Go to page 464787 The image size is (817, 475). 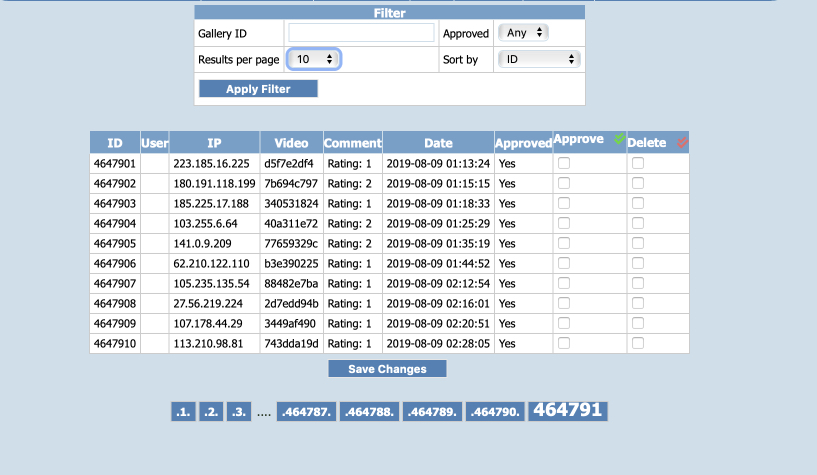point(306,411)
